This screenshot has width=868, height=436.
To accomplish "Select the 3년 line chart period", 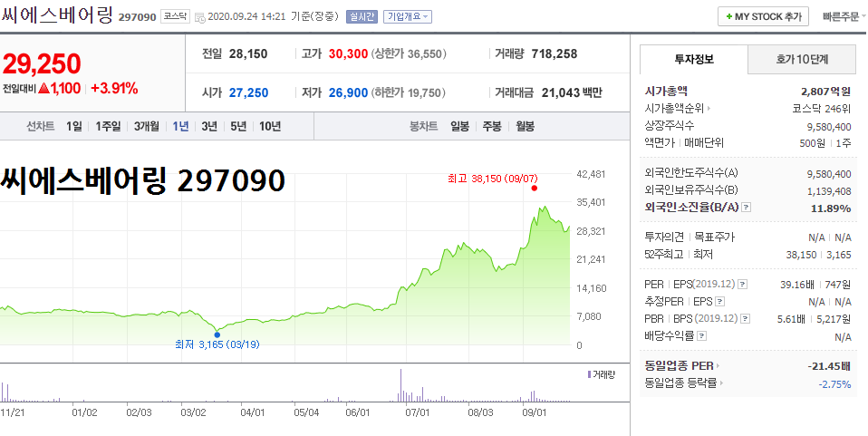I will pos(209,126).
